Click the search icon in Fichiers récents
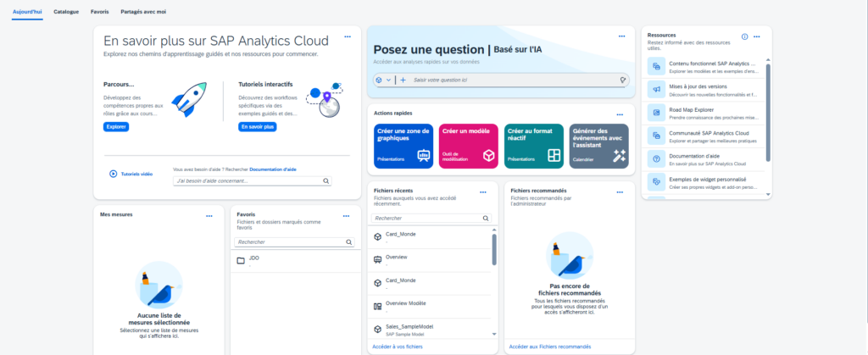The width and height of the screenshot is (868, 355). tap(486, 219)
